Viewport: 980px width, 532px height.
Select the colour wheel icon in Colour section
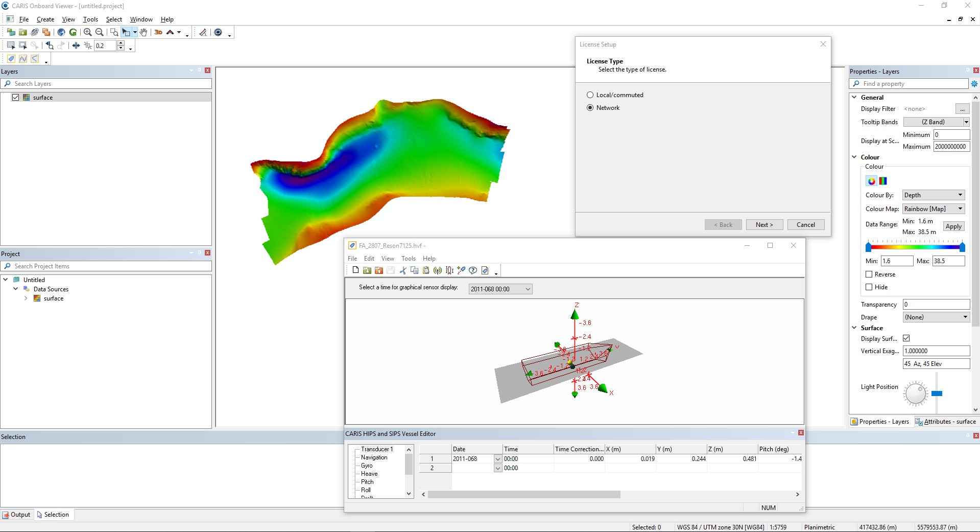tap(872, 181)
